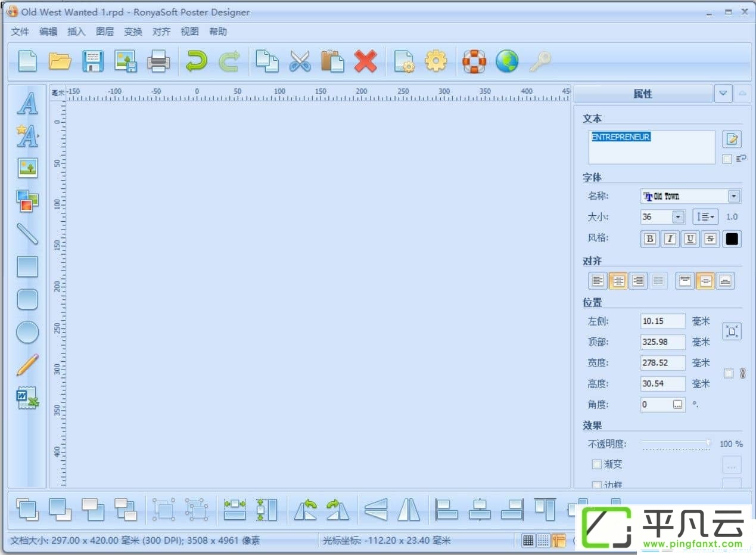The width and height of the screenshot is (756, 555).
Task: Toggle the keep aspect ratio checkbox
Action: pos(728,373)
